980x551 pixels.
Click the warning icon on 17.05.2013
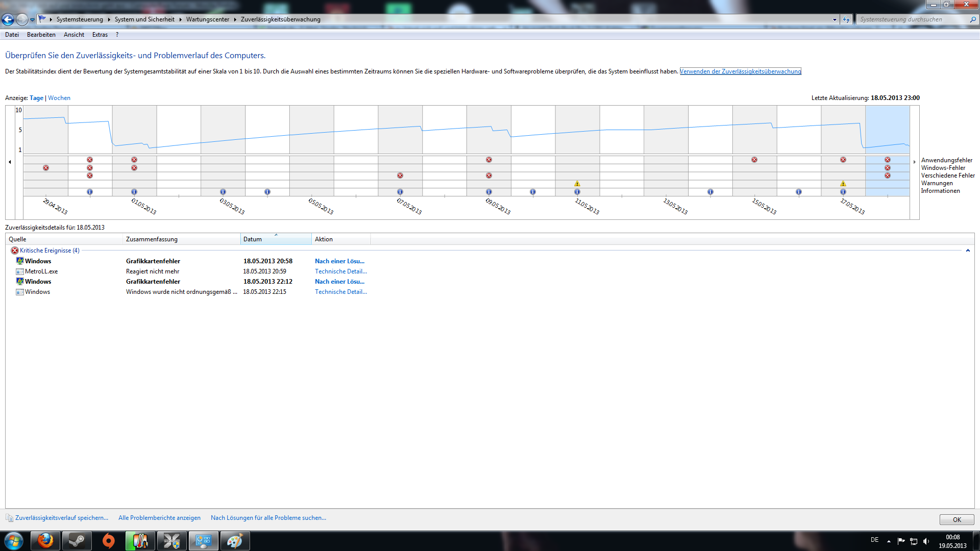(843, 184)
